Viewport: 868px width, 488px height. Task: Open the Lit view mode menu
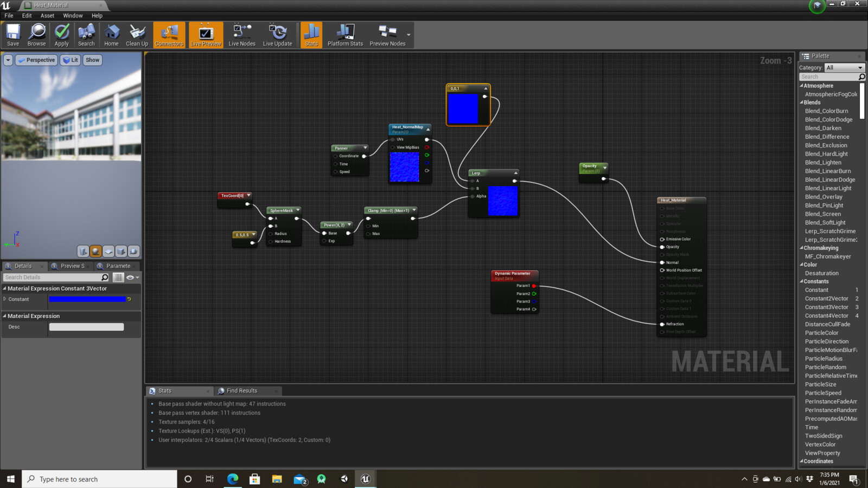71,60
